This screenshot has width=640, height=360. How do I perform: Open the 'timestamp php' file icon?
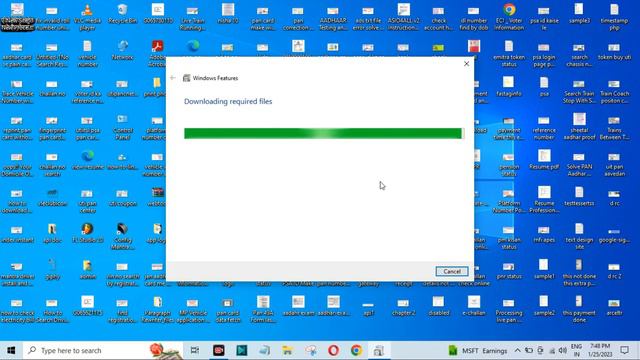pos(614,17)
